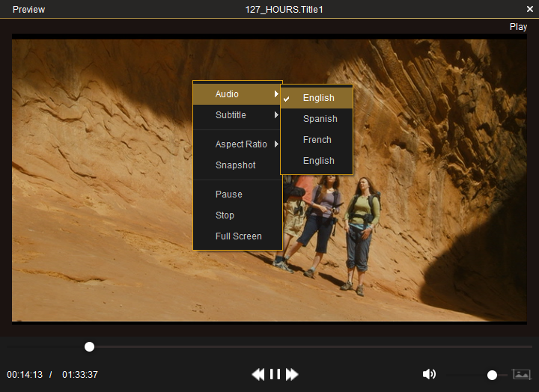Take a snapshot with picture icon
This screenshot has height=392, width=539.
(522, 374)
